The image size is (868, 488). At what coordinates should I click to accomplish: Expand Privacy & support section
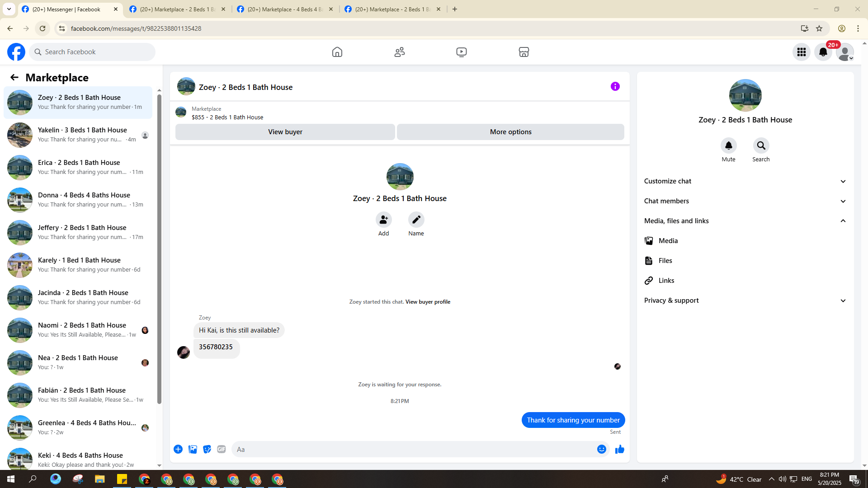(x=745, y=300)
